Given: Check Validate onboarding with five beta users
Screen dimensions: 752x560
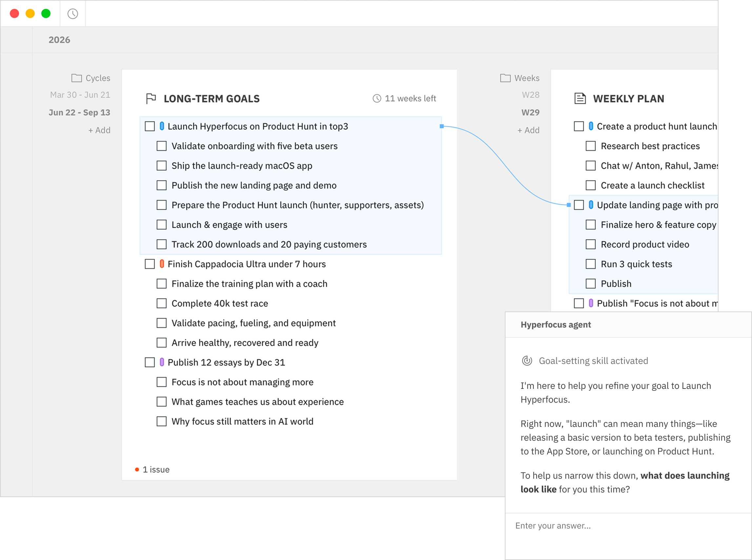Looking at the screenshot, I should pyautogui.click(x=162, y=146).
